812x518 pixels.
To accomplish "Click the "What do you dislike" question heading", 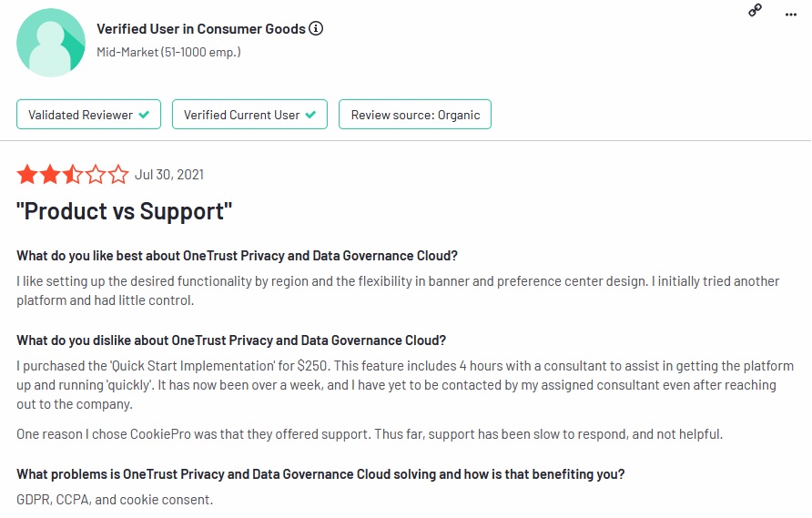I will click(x=231, y=340).
